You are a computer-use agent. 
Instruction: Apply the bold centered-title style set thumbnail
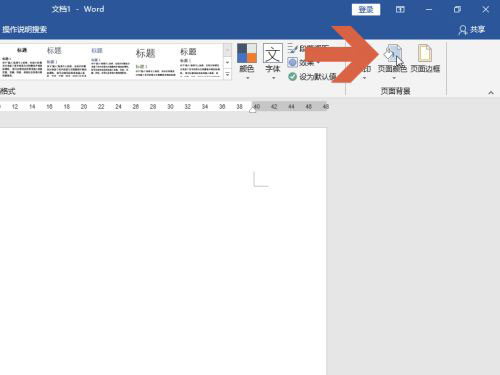click(22, 62)
